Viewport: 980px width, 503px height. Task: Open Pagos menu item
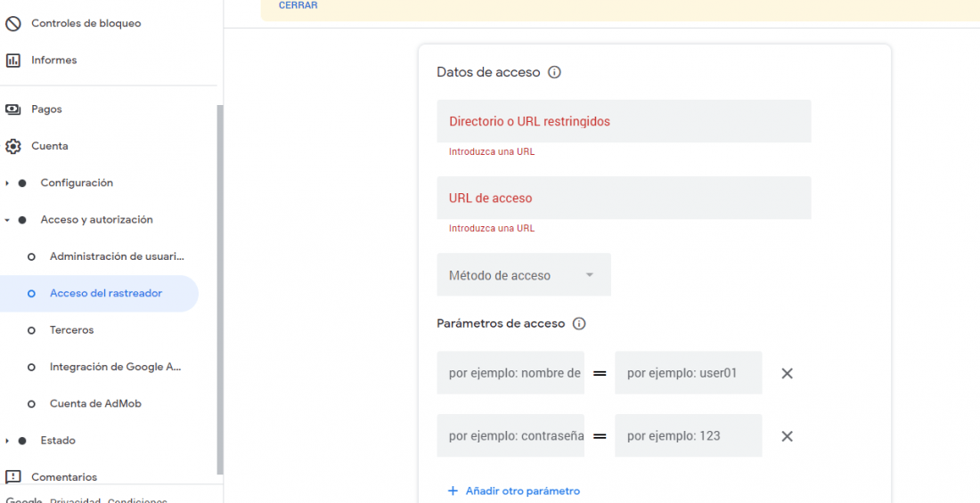coord(47,110)
